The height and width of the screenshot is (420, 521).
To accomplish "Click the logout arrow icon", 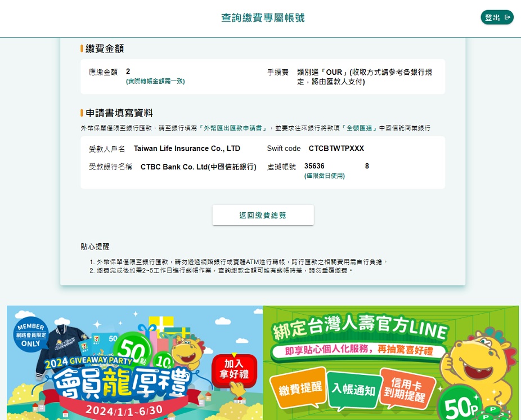I will click(x=507, y=17).
